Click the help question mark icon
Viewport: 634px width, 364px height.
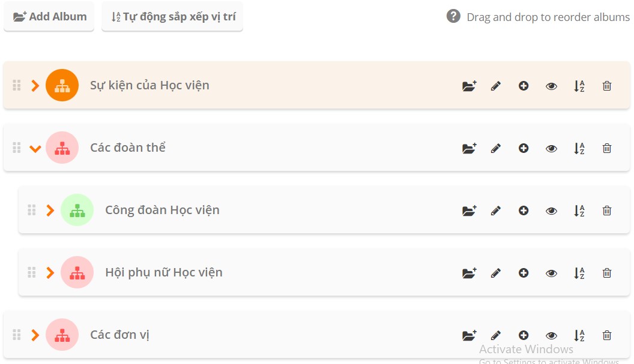coord(453,16)
